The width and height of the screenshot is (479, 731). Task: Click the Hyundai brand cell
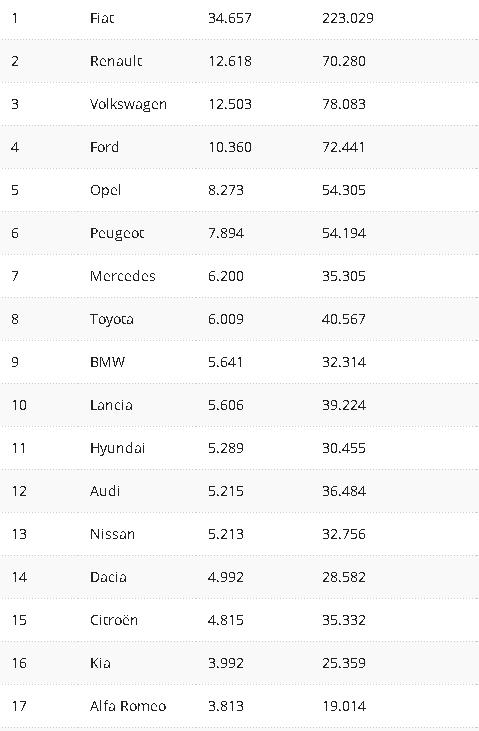pyautogui.click(x=118, y=449)
